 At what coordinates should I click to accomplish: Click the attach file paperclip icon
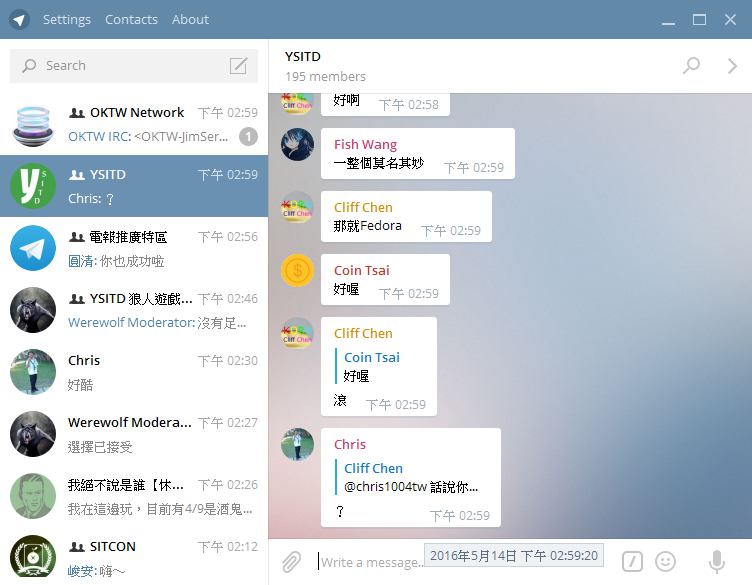(291, 562)
